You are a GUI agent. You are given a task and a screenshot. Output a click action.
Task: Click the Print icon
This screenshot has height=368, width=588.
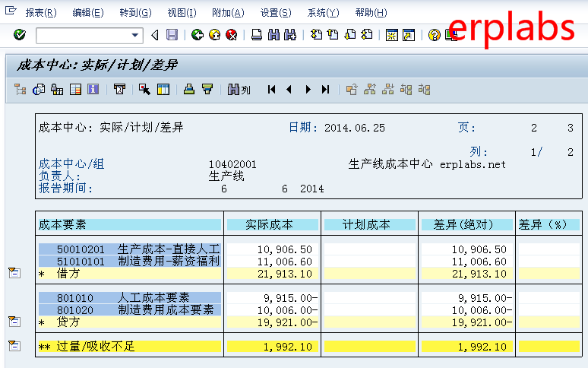pyautogui.click(x=257, y=35)
